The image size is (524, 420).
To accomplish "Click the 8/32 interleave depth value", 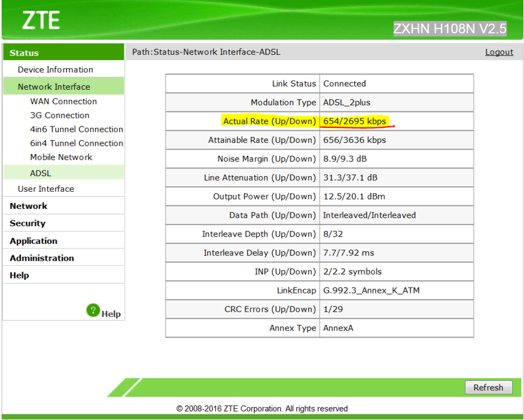I will 333,234.
